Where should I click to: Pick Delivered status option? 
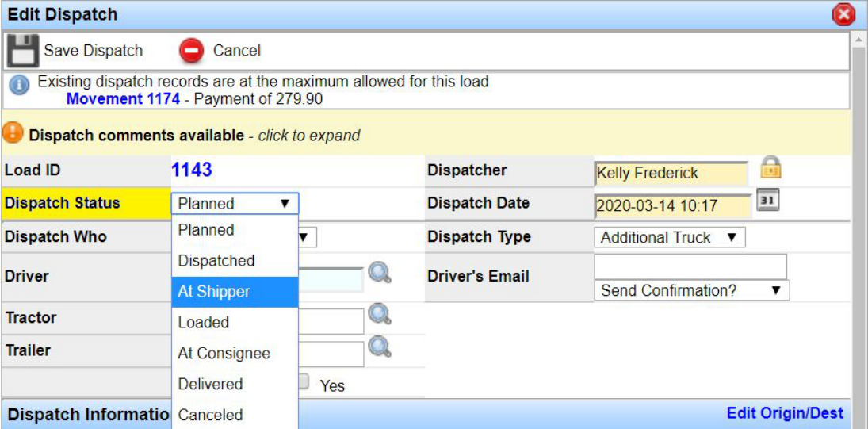pyautogui.click(x=235, y=384)
